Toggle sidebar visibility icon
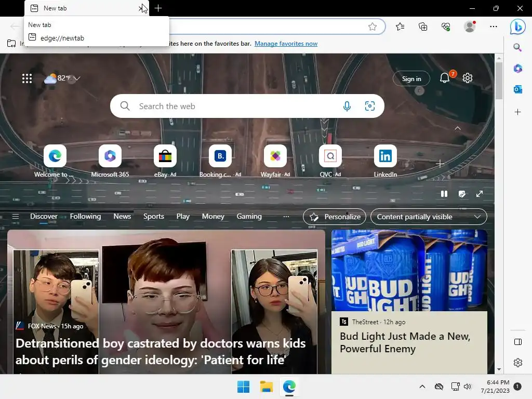532x399 pixels. tap(518, 342)
